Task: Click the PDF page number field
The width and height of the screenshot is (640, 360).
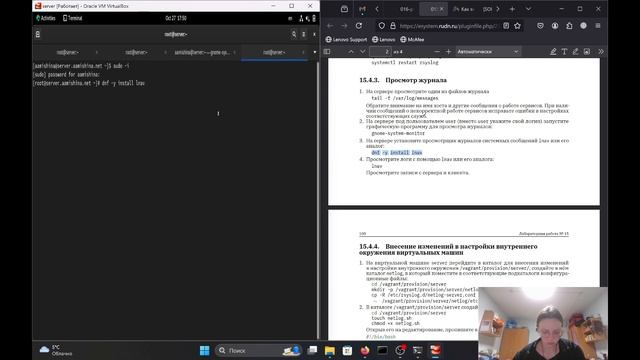Action: [380, 52]
